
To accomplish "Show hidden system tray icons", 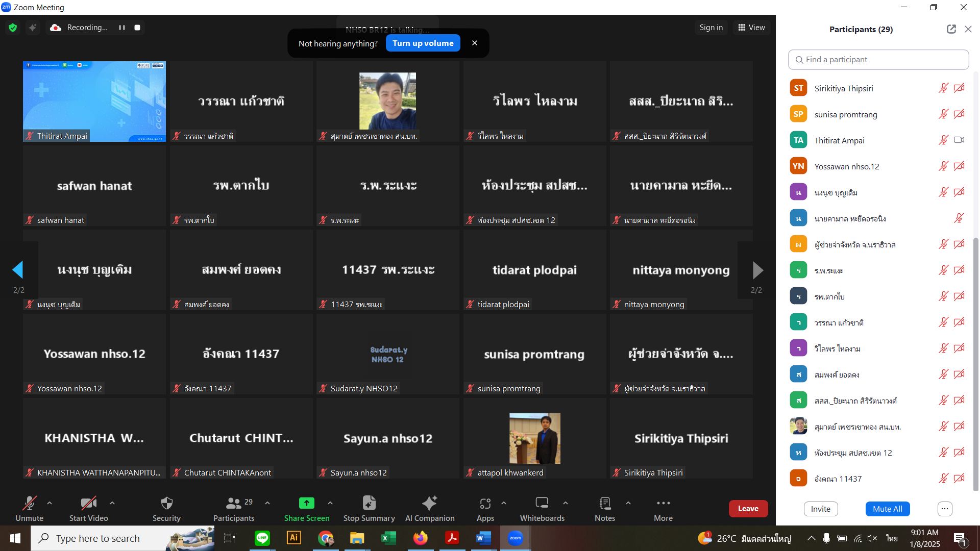I will point(811,538).
